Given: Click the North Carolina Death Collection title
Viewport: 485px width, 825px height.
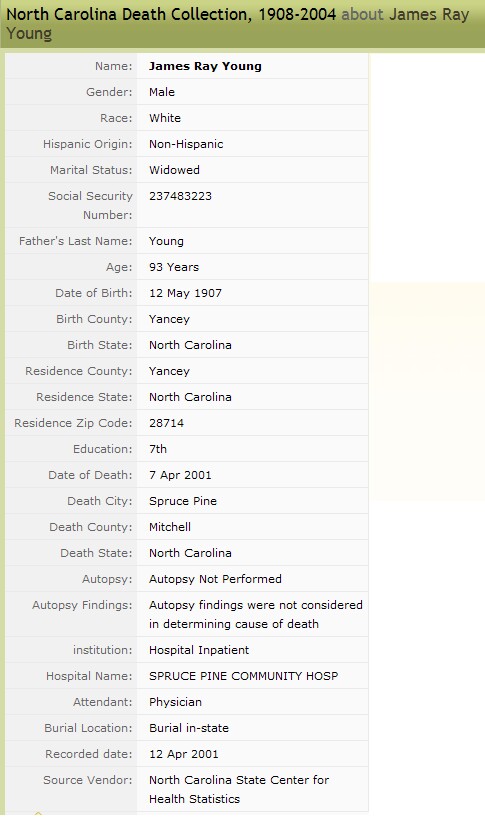Looking at the screenshot, I should coord(171,14).
